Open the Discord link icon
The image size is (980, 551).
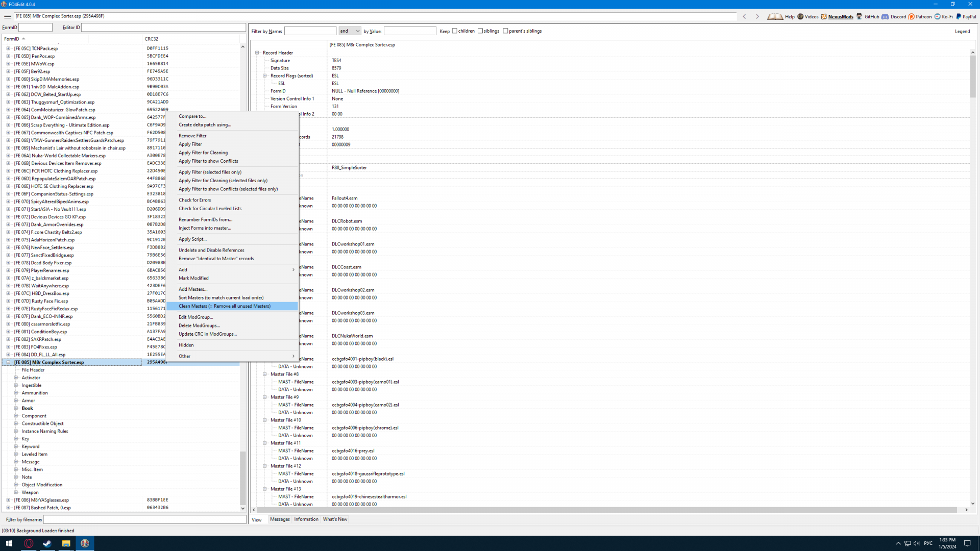coord(885,16)
